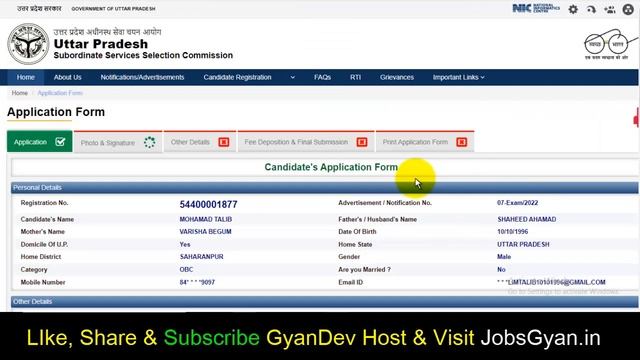The image size is (640, 360).
Task: Click red cross icon on Other Details tab
Action: [224, 142]
